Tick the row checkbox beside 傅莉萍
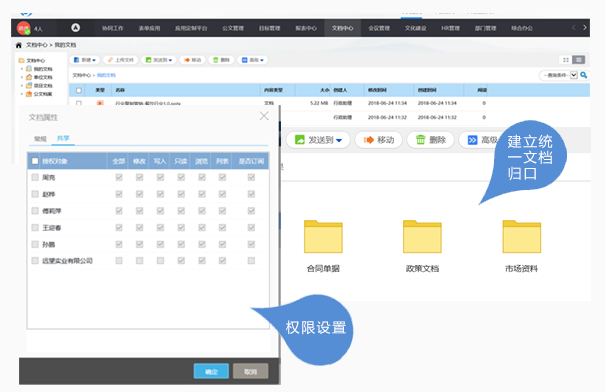This screenshot has width=605, height=392. (x=35, y=211)
